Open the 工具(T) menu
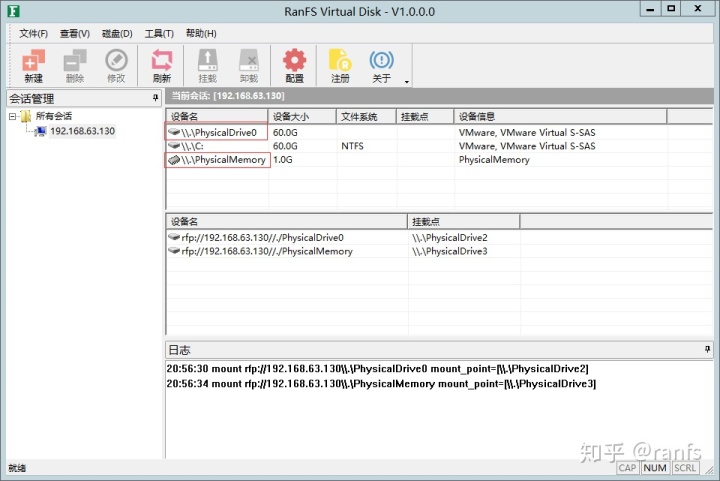 [x=159, y=34]
